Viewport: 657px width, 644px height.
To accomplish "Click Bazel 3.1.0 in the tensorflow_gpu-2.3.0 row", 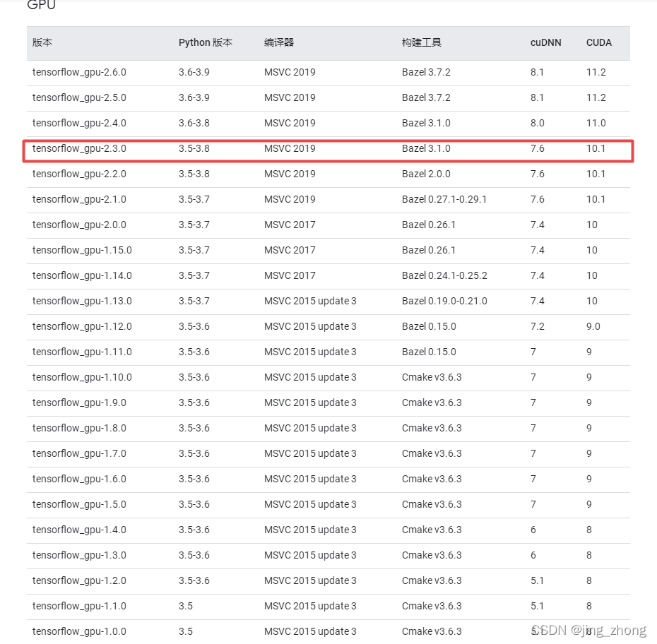I will 426,149.
